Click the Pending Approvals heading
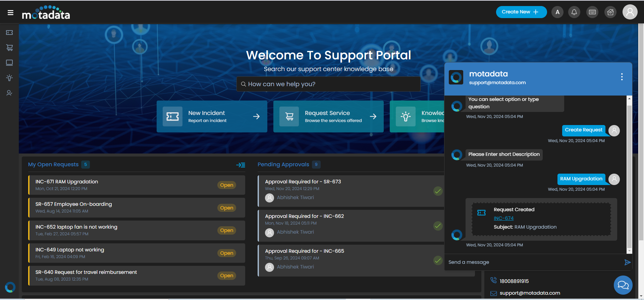 [x=283, y=165]
